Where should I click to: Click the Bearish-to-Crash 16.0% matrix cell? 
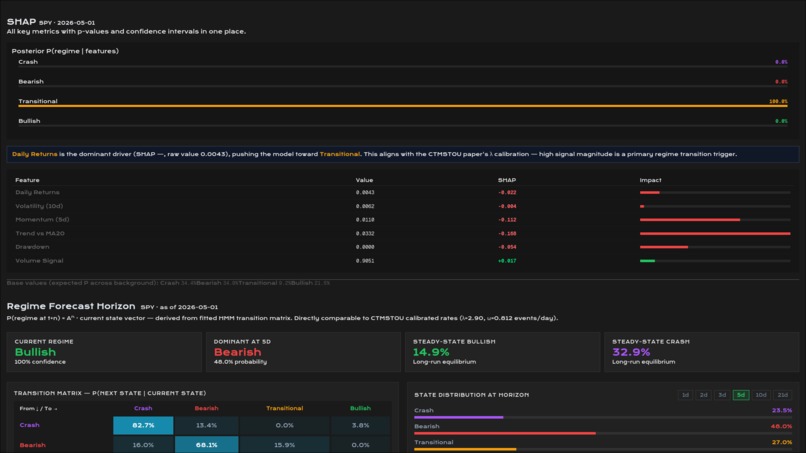(x=143, y=445)
